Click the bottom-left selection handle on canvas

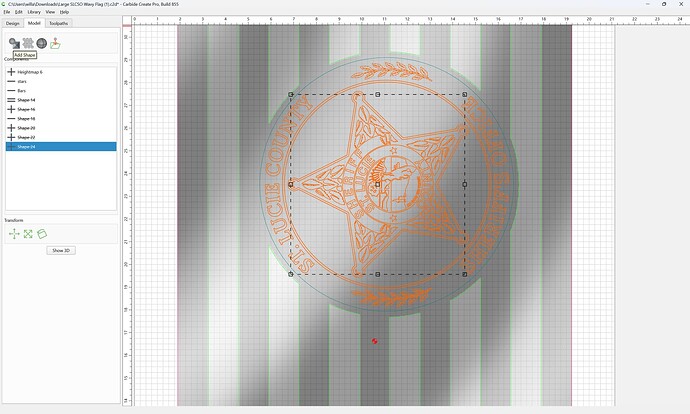290,274
